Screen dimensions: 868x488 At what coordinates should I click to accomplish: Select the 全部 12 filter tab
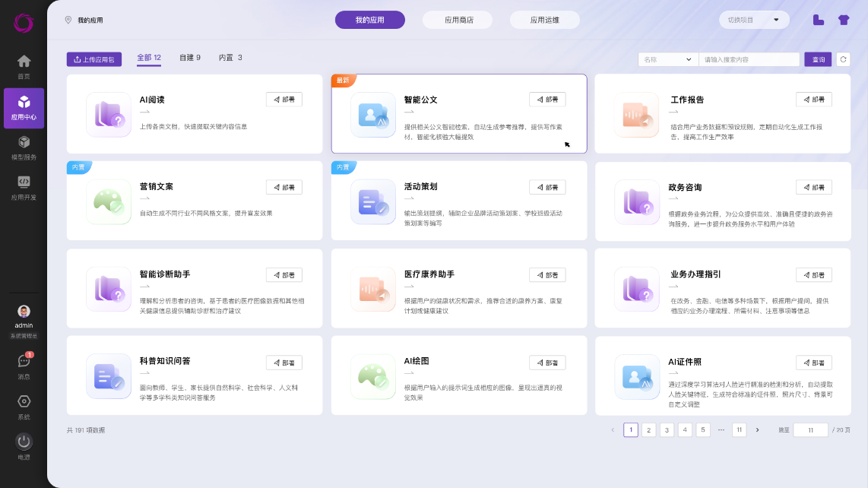coord(149,58)
